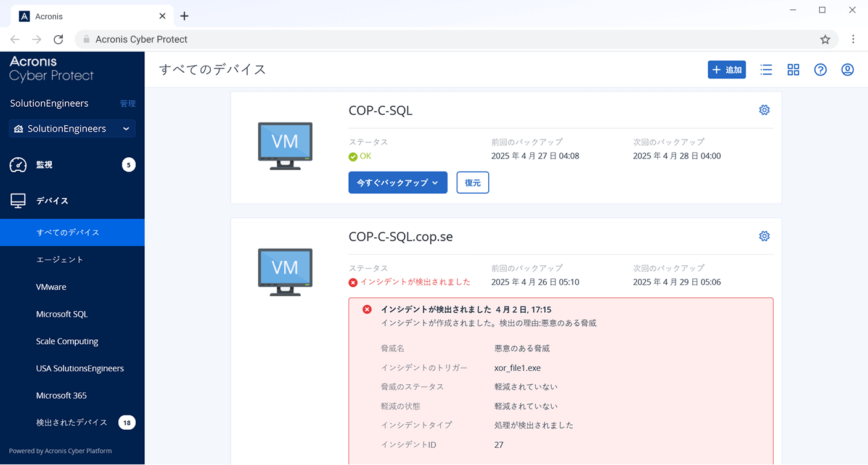Click the incident ID value 27
868x465 pixels.
click(x=499, y=445)
